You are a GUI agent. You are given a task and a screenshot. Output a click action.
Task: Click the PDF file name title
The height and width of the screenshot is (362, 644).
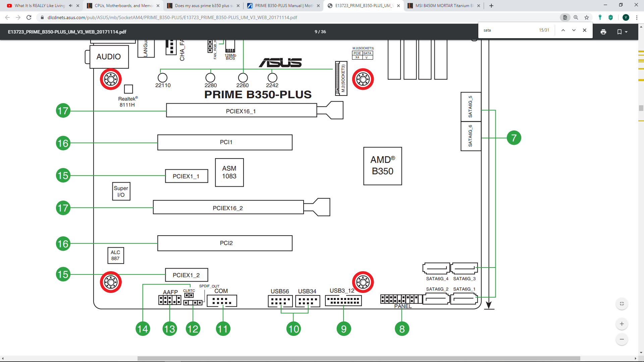tap(67, 32)
